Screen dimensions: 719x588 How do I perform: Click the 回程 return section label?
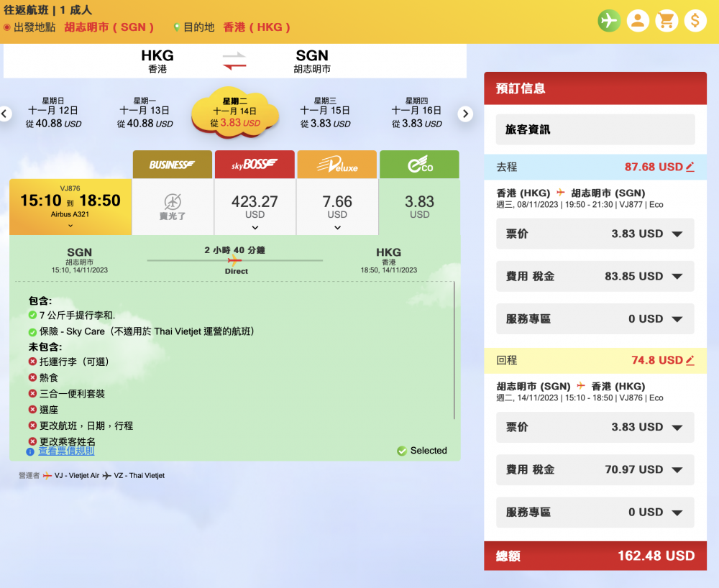507,360
